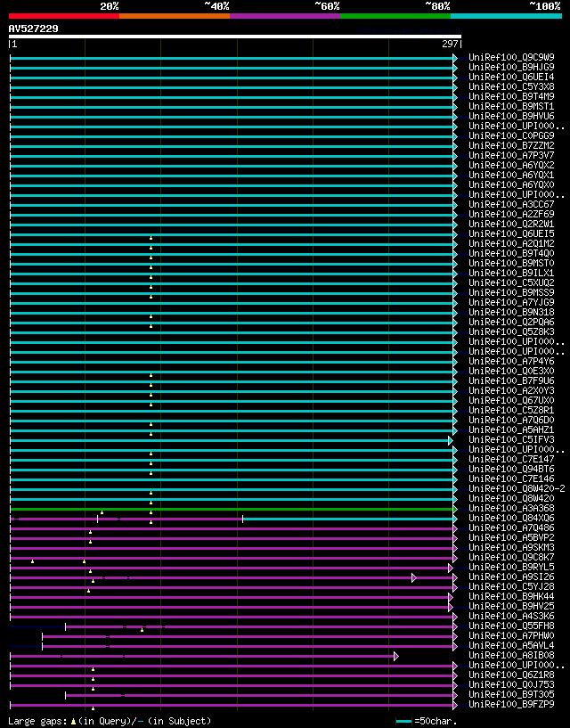Click the purple alignment bar for UniRef100_Q55FH8

pos(261,626)
